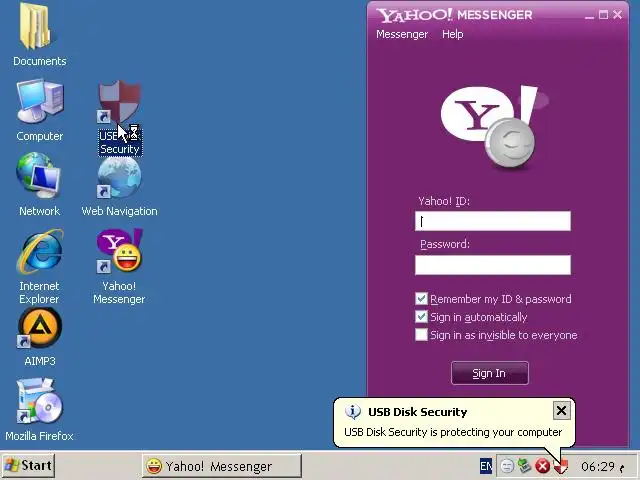Click the grey Yahoo smiley tray icon

click(x=507, y=466)
